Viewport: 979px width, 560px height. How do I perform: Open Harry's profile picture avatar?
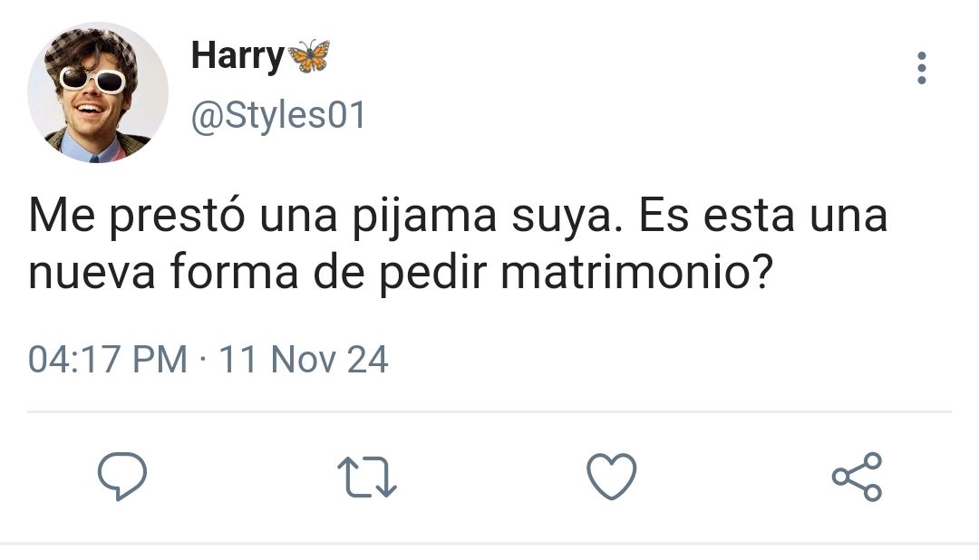98,93
